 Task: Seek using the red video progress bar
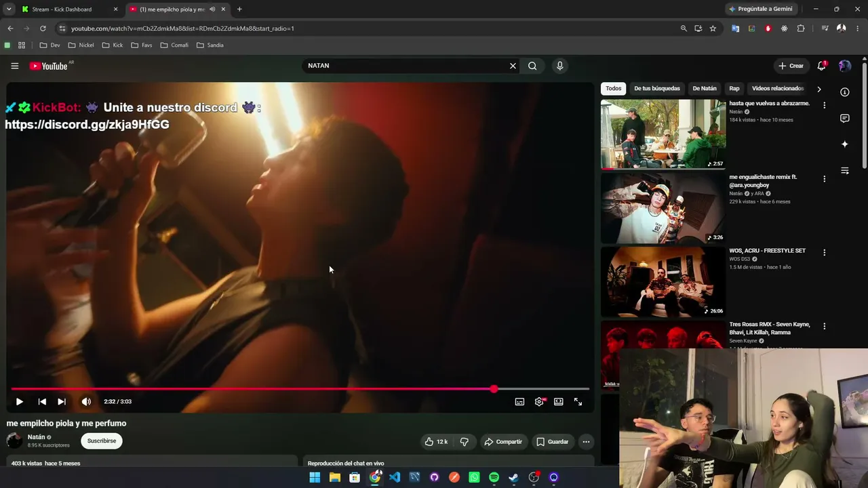tap(300, 389)
